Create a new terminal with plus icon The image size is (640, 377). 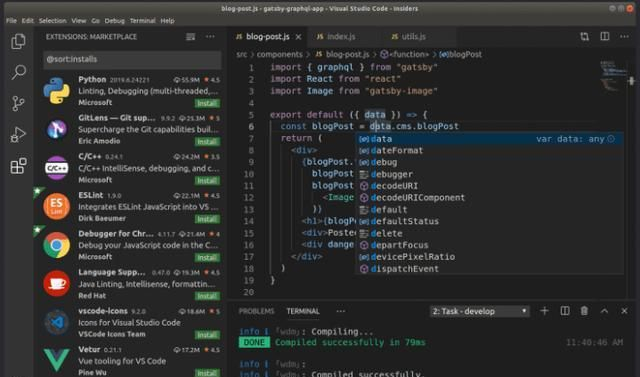[x=544, y=311]
